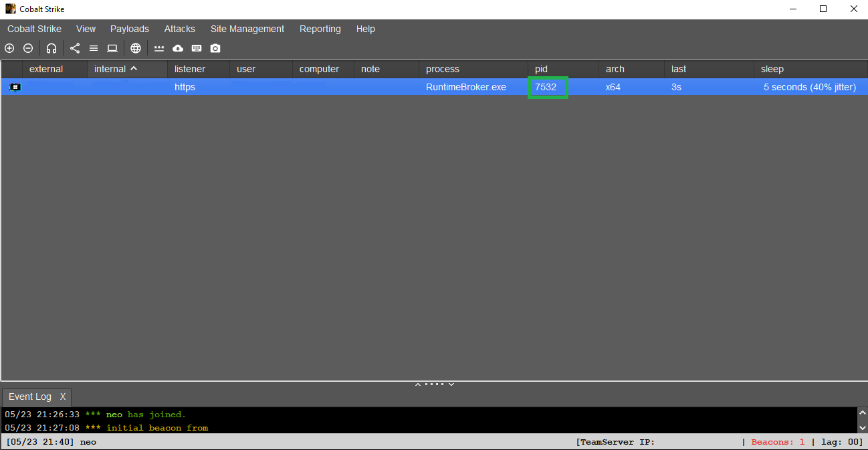Collapse split pane using the up arrow
The height and width of the screenshot is (450, 868).
[x=417, y=384]
